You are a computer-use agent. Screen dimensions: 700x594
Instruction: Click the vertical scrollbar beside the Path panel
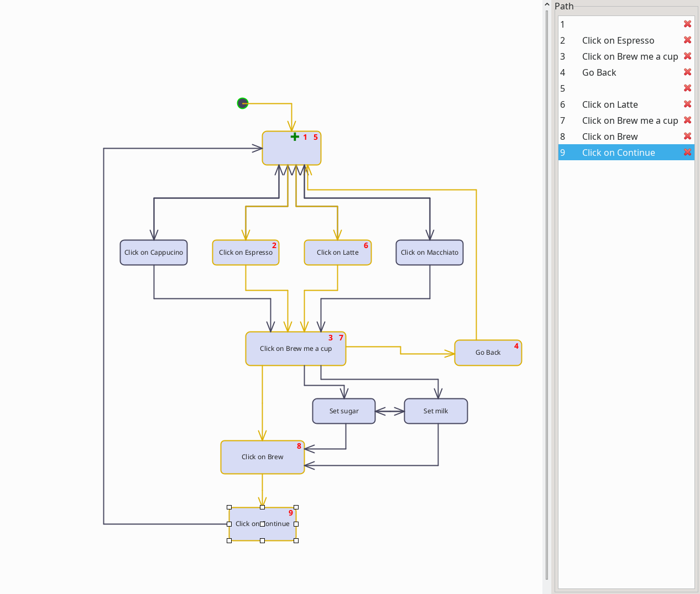tap(546, 276)
